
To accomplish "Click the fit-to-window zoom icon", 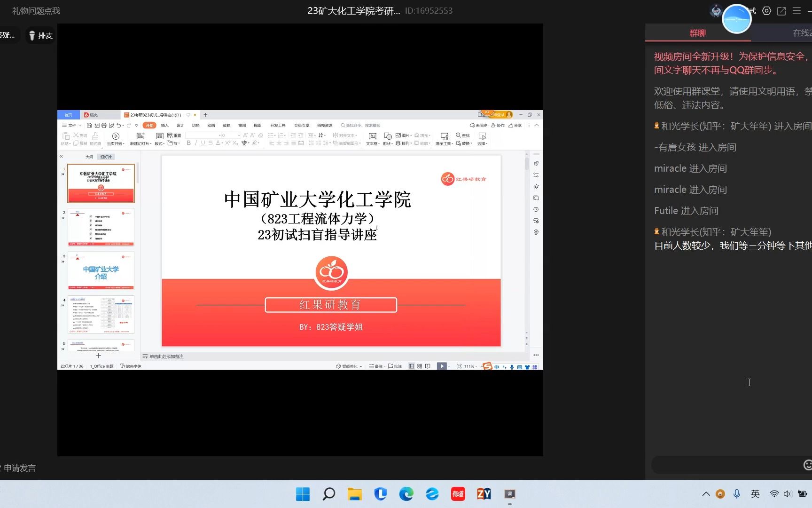I will coord(459,366).
